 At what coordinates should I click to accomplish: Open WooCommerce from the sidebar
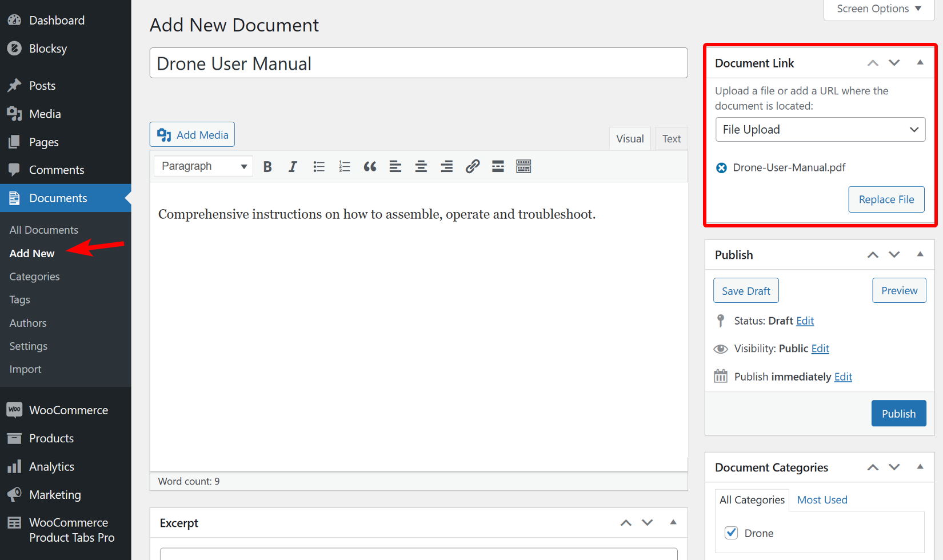[x=68, y=410]
